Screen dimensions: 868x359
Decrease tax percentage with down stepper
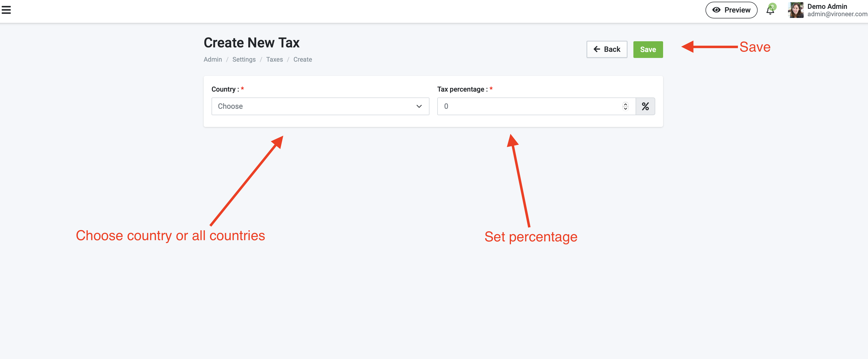point(625,109)
